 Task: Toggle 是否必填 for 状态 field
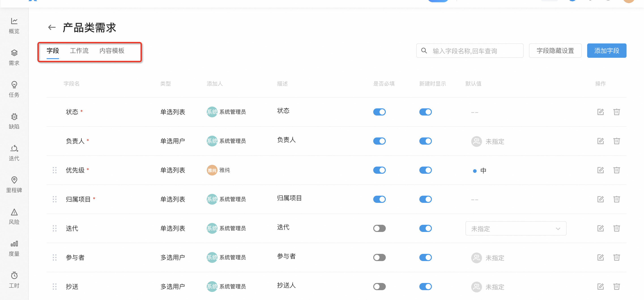[x=379, y=112]
